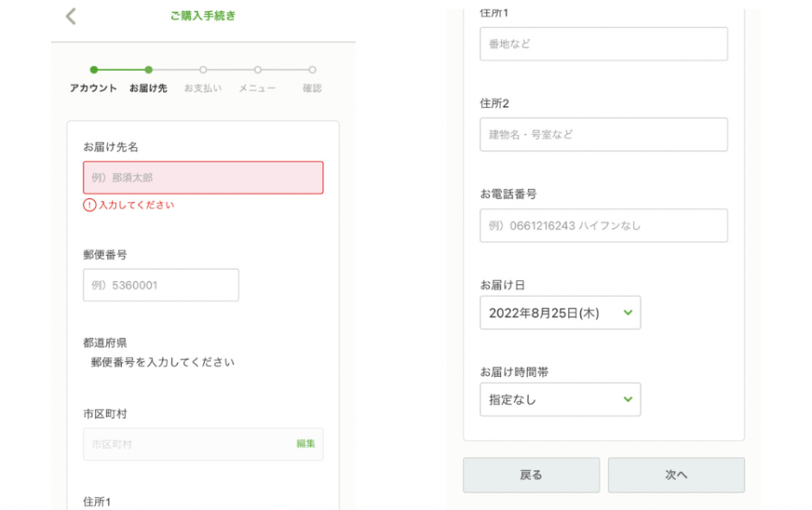Change 指定なし to another delivery time
This screenshot has height=510, width=812.
(x=560, y=399)
